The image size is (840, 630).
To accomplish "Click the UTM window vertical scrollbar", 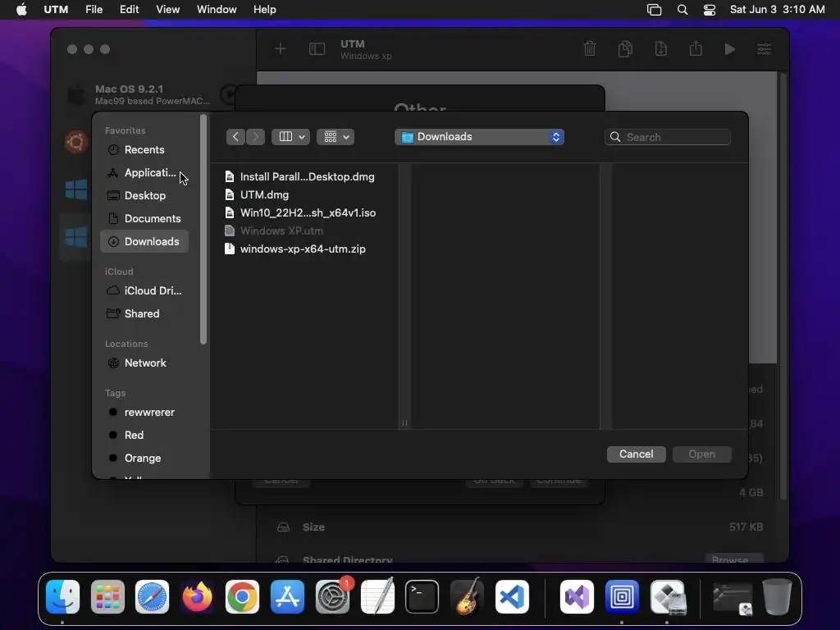I will tap(783, 286).
